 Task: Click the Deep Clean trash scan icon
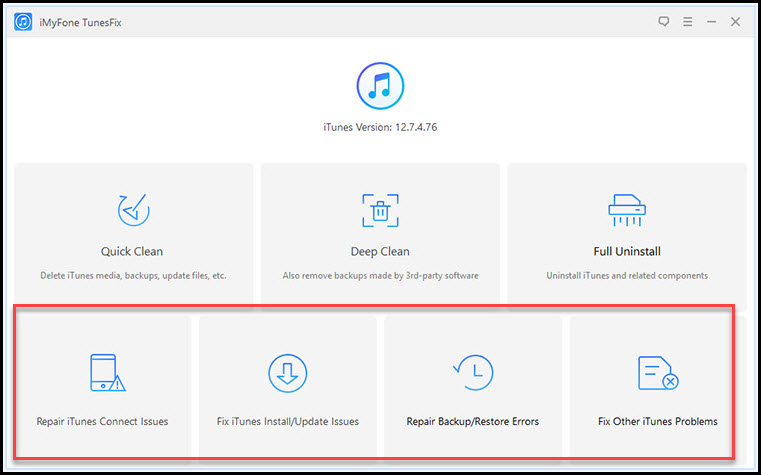pos(380,210)
